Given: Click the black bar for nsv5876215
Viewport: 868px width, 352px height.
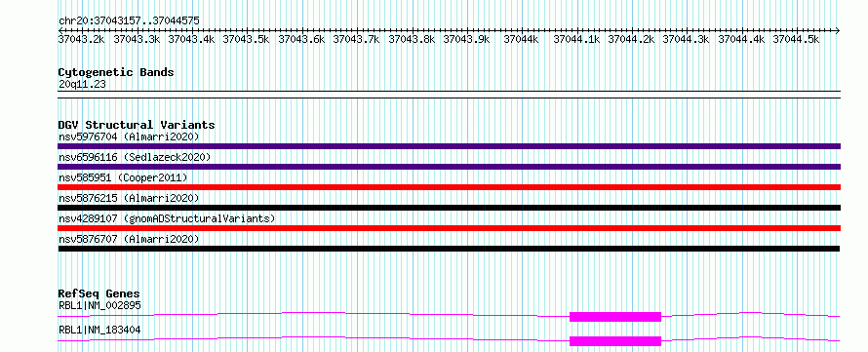Looking at the screenshot, I should 449,208.
